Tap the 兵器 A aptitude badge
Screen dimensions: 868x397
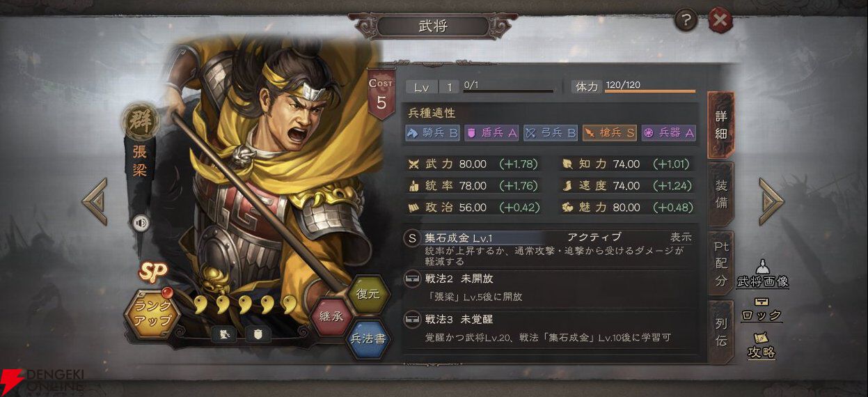pos(668,132)
